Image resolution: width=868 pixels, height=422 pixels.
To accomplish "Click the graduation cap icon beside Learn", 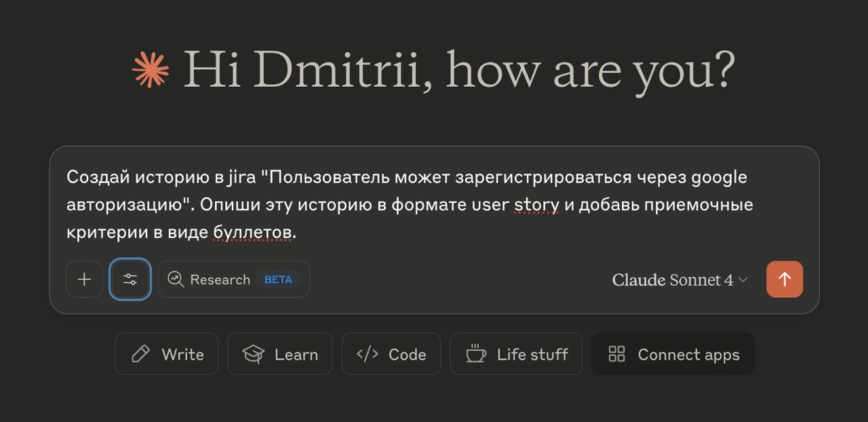I will pos(253,353).
